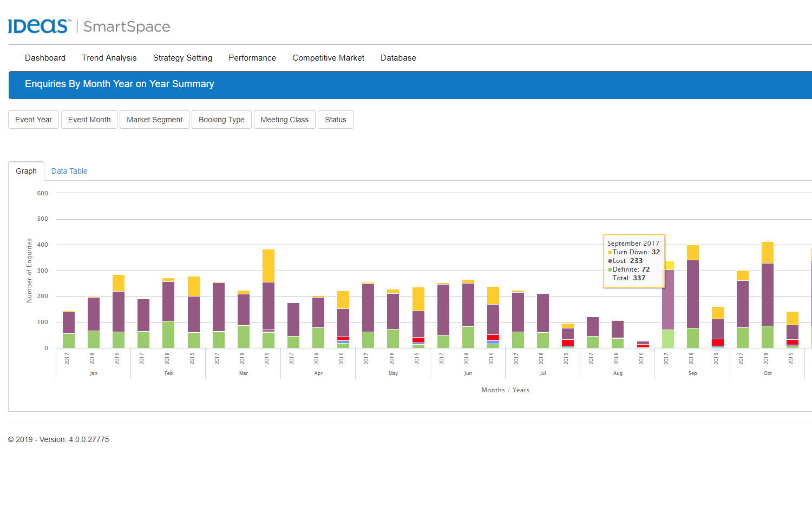Image resolution: width=812 pixels, height=507 pixels.
Task: Select the green segment of February 2018 bar
Action: 168,334
